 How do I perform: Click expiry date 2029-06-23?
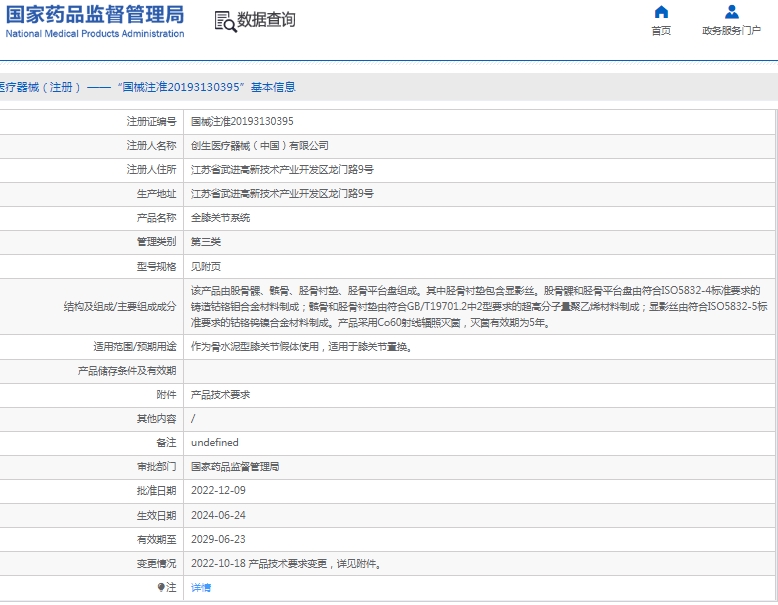[218, 539]
